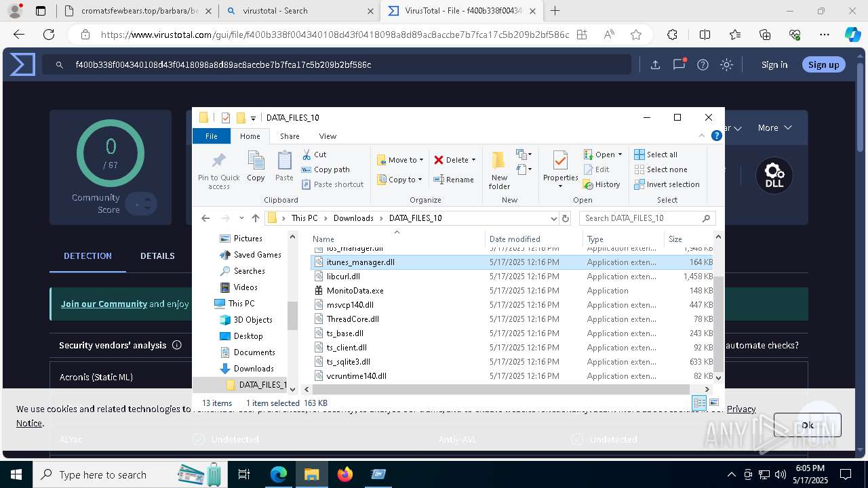Click Select all in the ribbon

[656, 155]
